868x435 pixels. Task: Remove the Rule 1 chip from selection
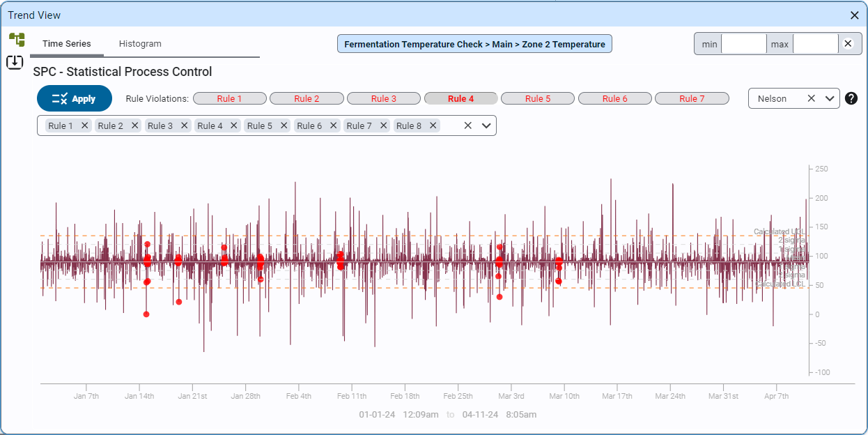85,125
